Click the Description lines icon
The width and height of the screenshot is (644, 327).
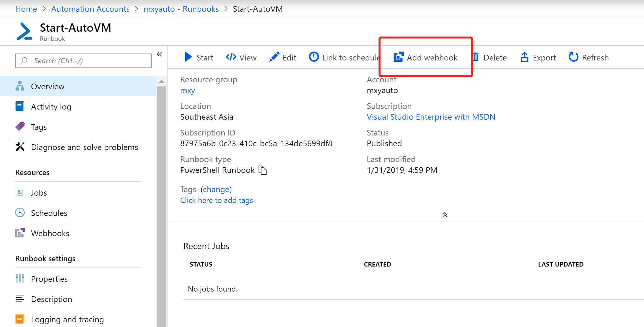pyautogui.click(x=20, y=299)
